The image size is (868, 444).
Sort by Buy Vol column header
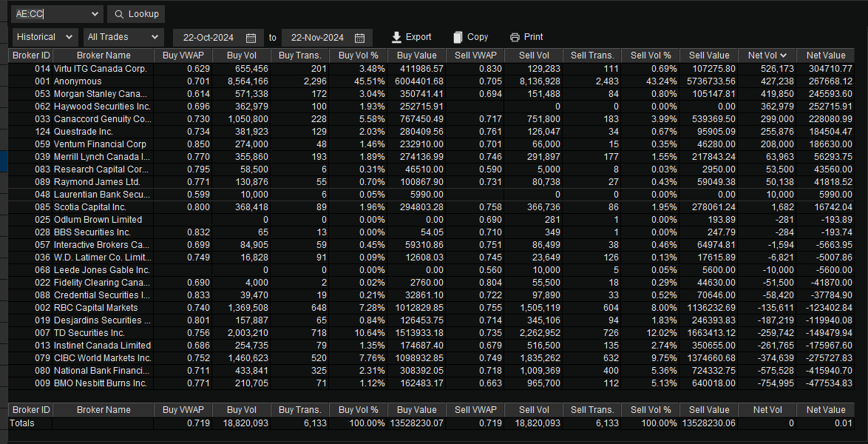(x=241, y=55)
